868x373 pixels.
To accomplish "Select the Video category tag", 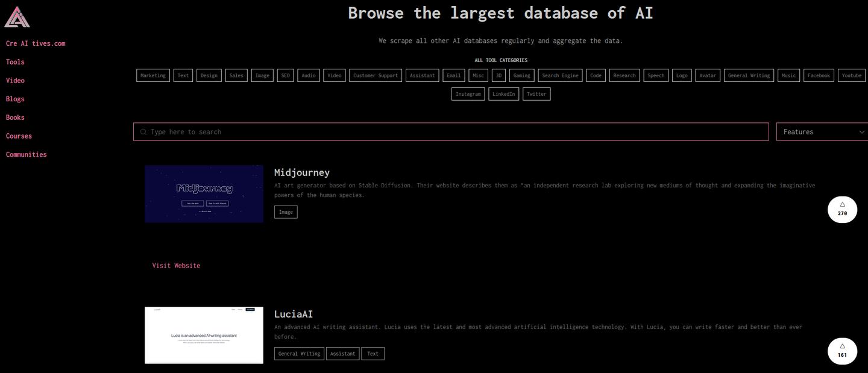I will (x=335, y=75).
